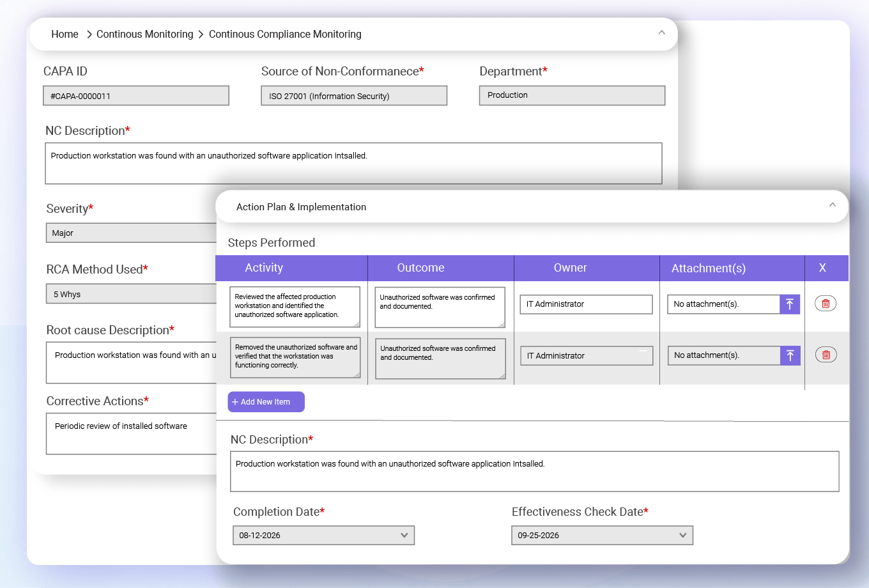Open the Completion Date dropdown
The height and width of the screenshot is (588, 869).
pyautogui.click(x=324, y=535)
